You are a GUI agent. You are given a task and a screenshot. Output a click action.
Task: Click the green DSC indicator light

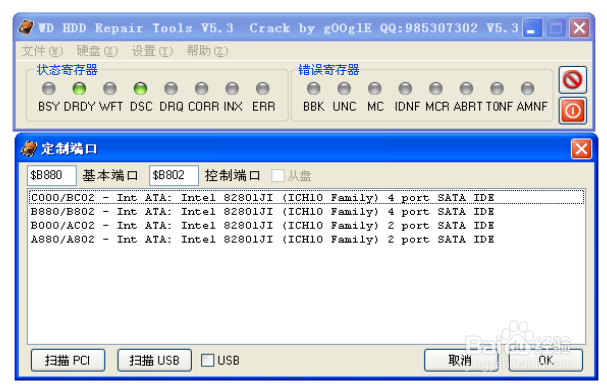[140, 89]
